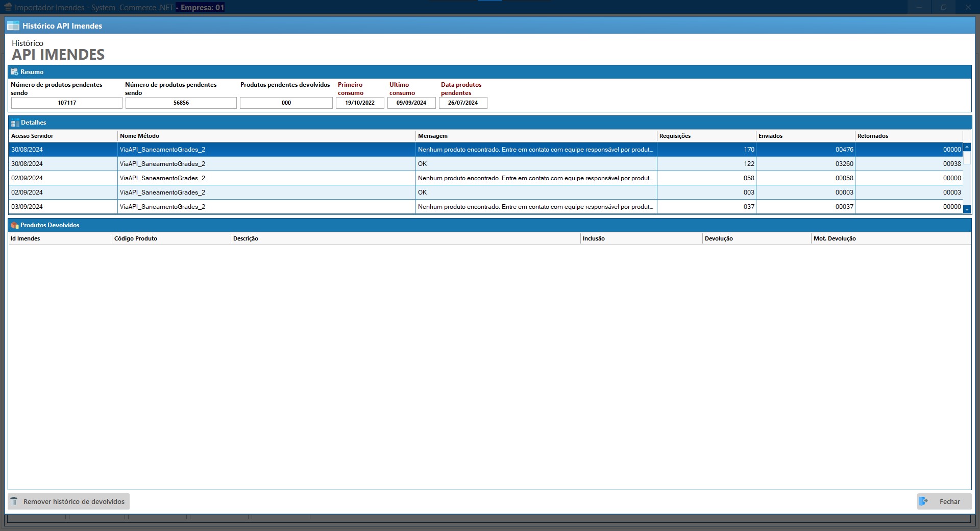Sort by Acesso Servidor column header

pos(32,136)
